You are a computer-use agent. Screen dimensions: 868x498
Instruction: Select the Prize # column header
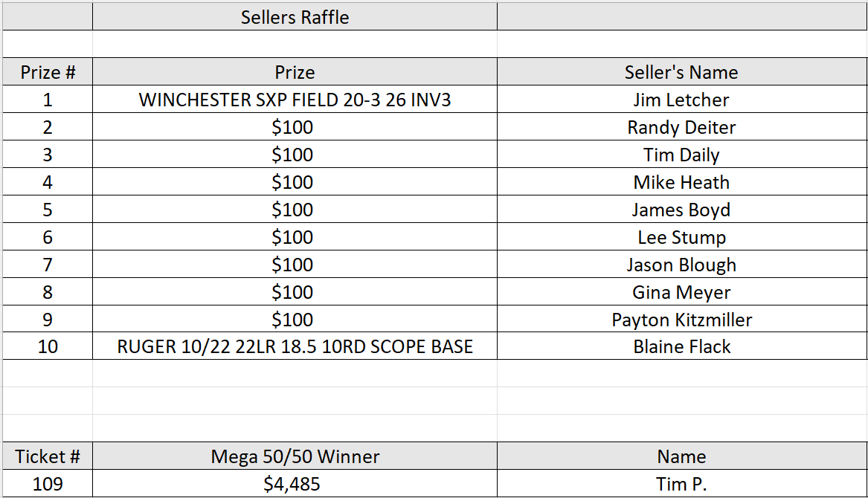click(48, 72)
